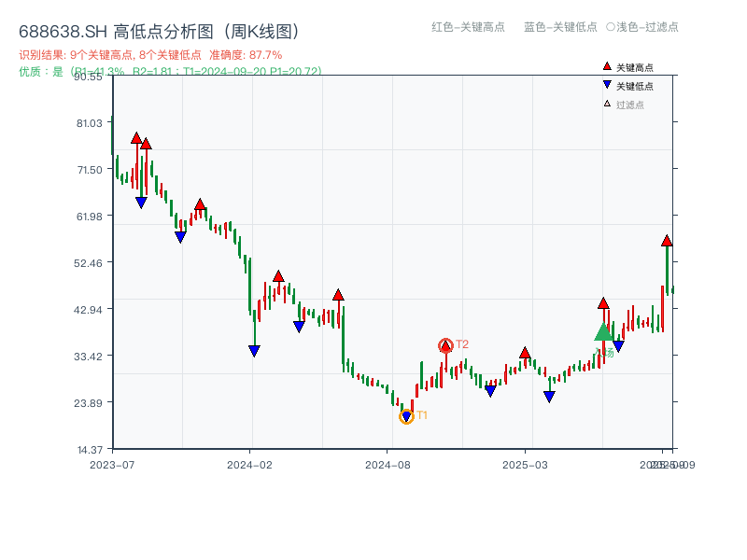Click the 2024-08 axis date label
The width and height of the screenshot is (747, 560).
[x=386, y=462]
